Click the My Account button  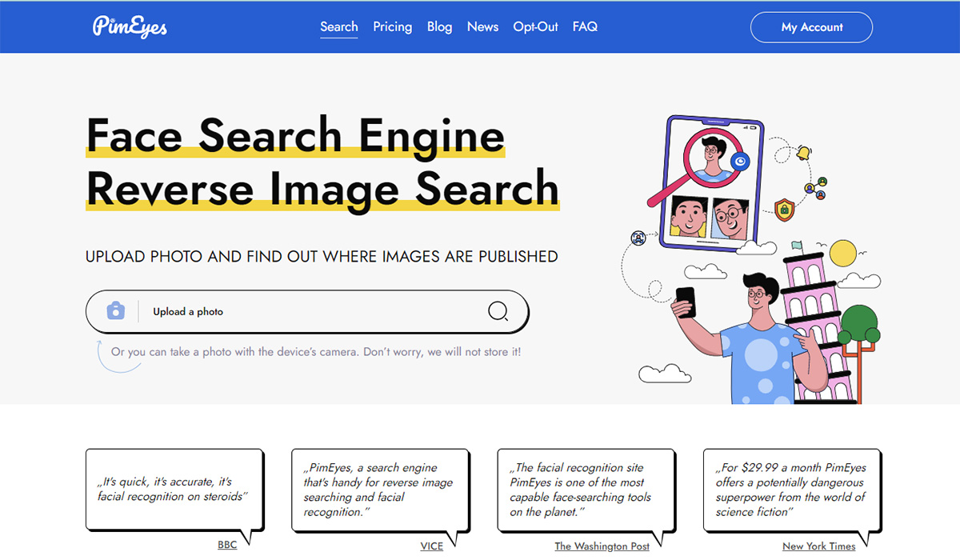[811, 27]
